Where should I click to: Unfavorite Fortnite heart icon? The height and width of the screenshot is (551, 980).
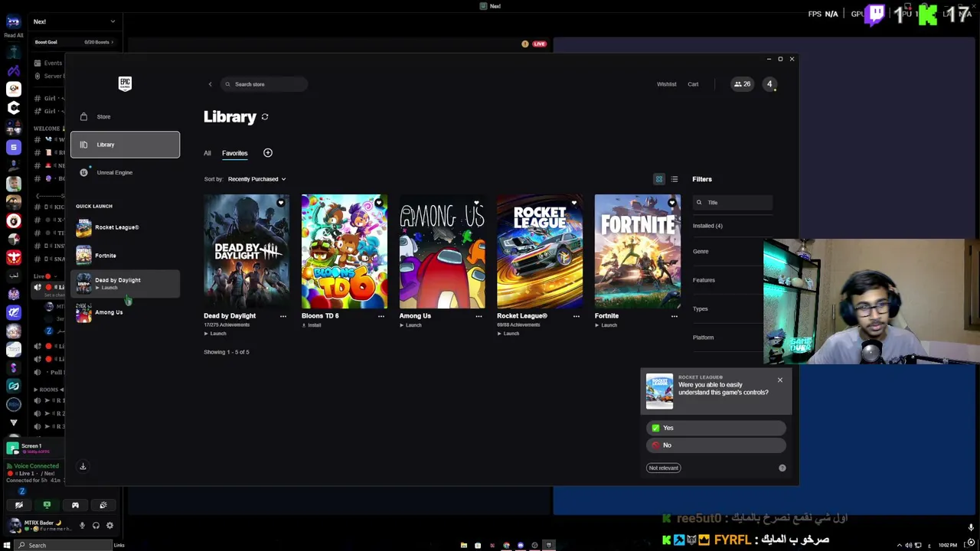pyautogui.click(x=672, y=203)
